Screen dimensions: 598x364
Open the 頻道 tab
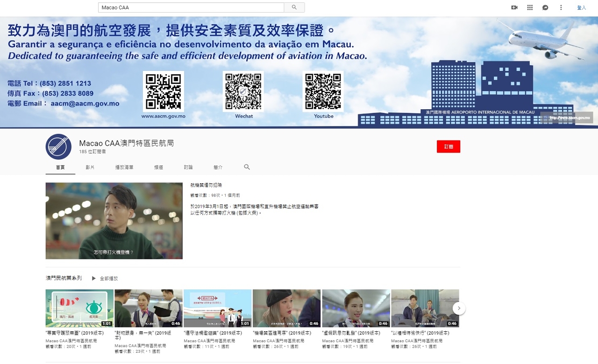pos(158,167)
